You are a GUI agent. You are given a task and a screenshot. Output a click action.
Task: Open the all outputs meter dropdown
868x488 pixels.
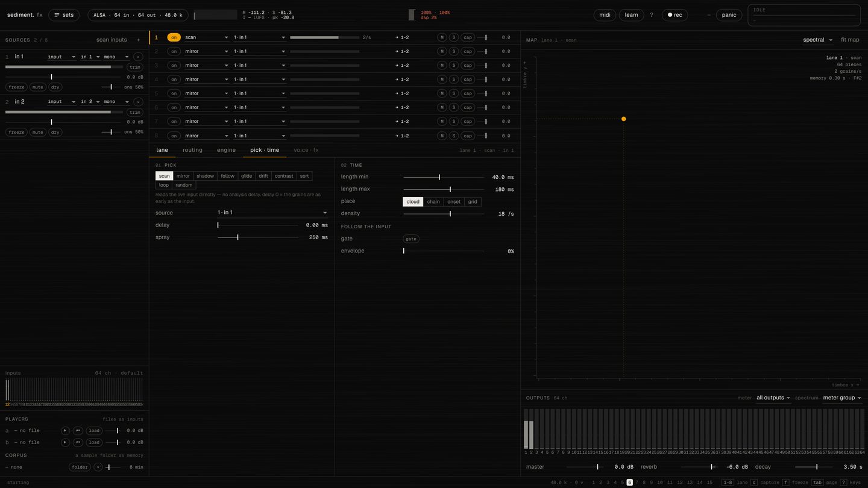point(773,398)
